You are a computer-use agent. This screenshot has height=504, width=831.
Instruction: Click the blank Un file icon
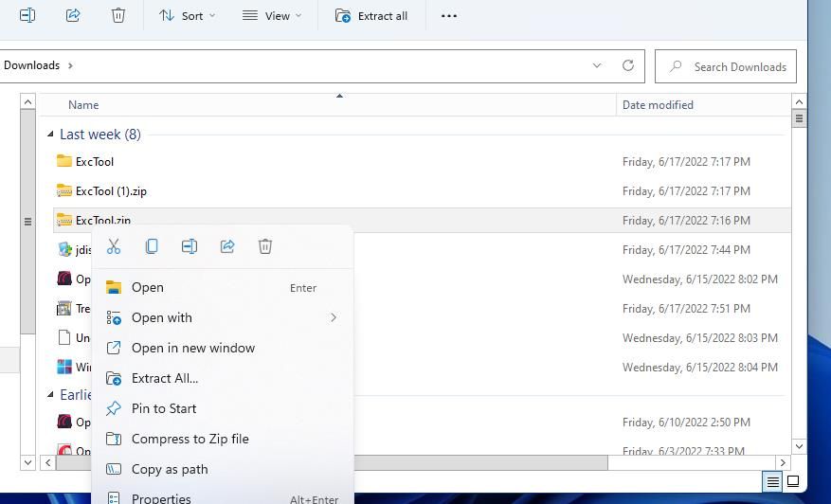(x=64, y=337)
